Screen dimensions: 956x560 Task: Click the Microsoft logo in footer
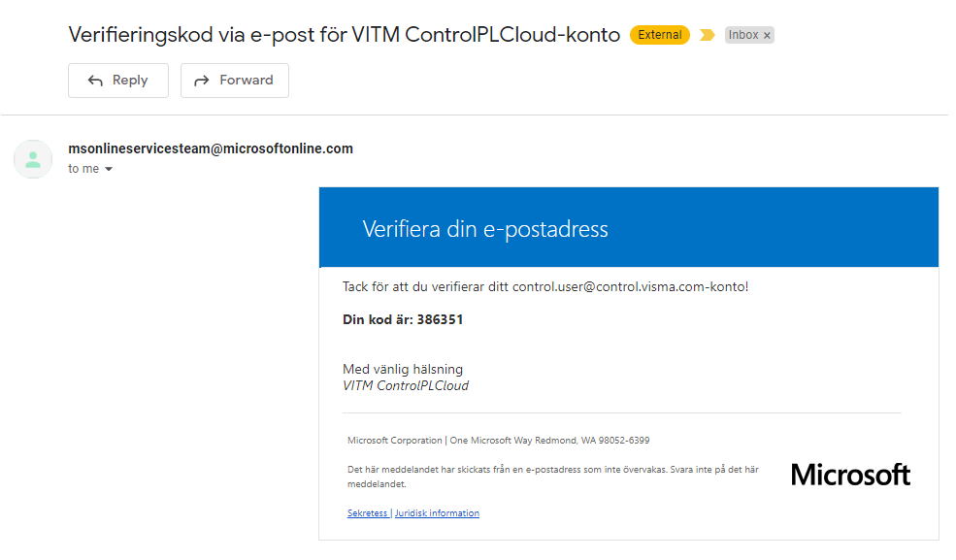850,475
